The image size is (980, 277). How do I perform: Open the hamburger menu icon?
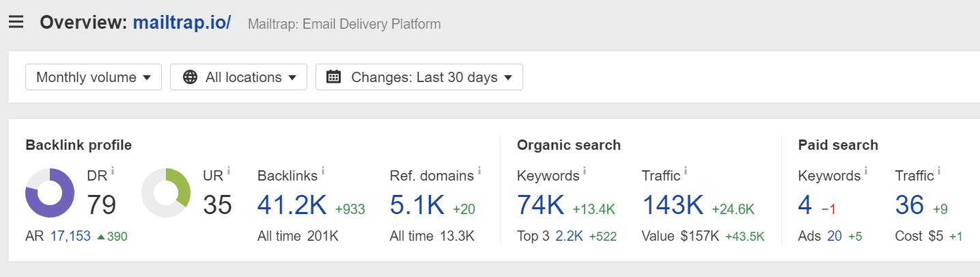pos(16,22)
